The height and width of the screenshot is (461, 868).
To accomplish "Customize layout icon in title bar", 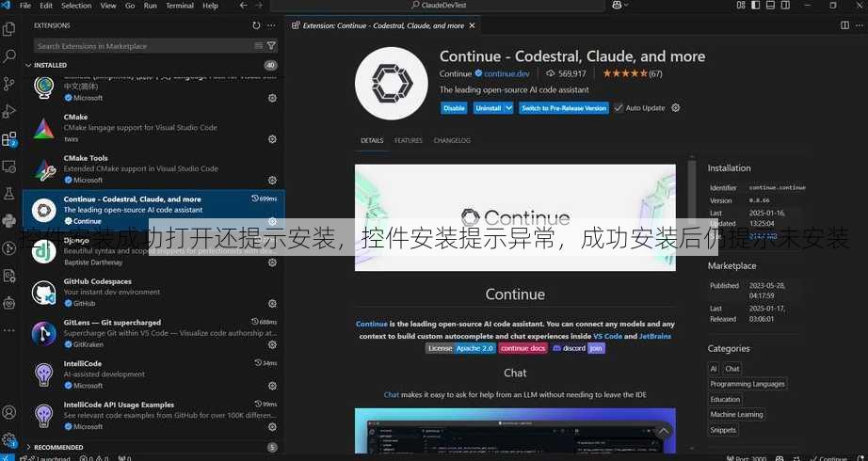I will tap(741, 5).
